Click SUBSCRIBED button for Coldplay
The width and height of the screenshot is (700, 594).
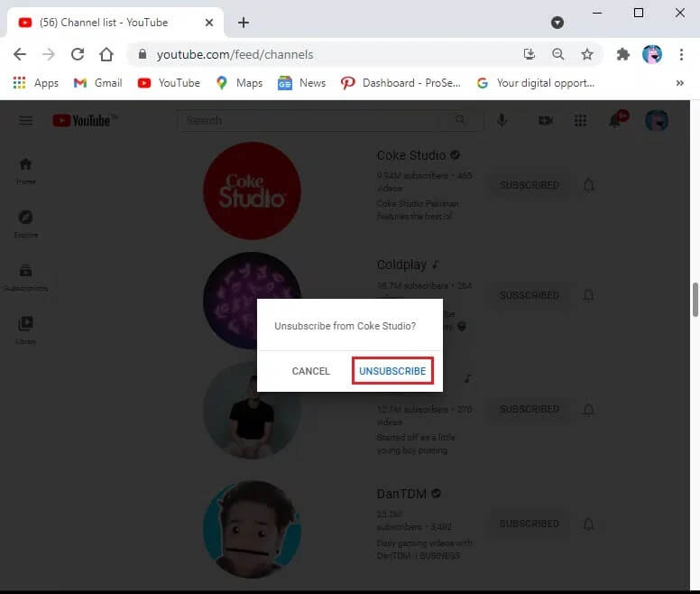(x=529, y=295)
